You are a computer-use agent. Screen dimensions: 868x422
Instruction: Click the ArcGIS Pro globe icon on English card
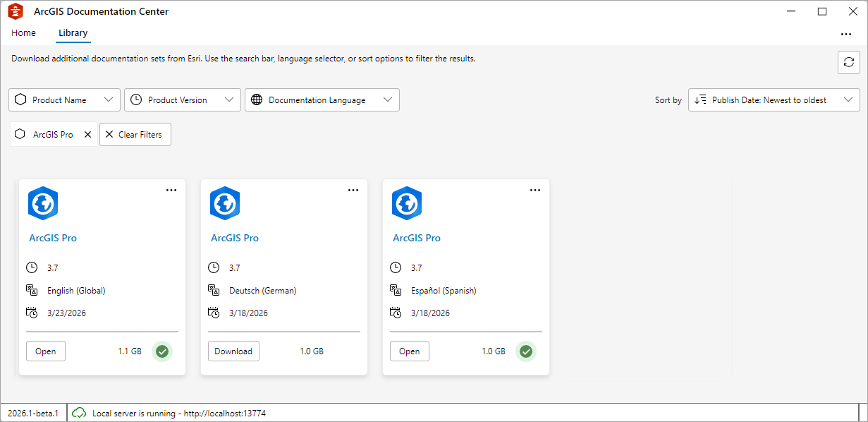point(43,204)
